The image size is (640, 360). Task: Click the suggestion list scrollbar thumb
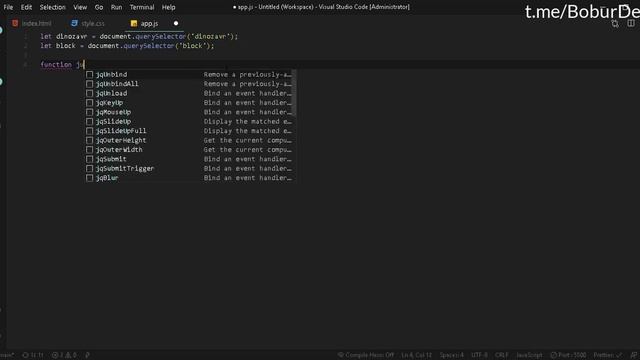[294, 93]
